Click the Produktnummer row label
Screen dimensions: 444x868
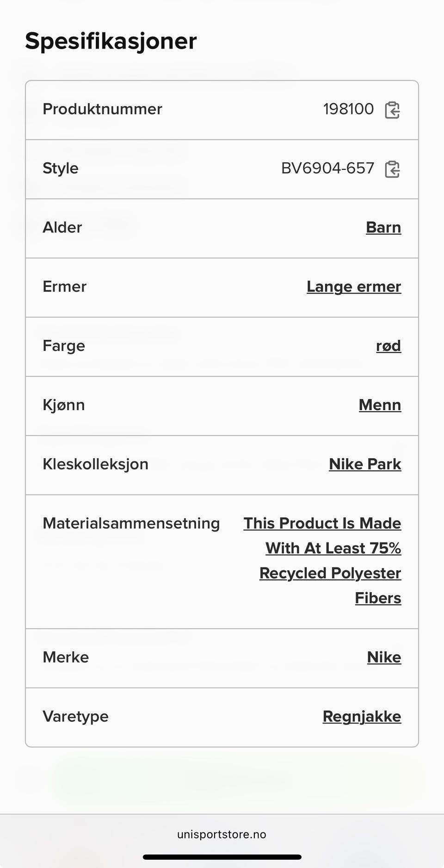point(102,109)
